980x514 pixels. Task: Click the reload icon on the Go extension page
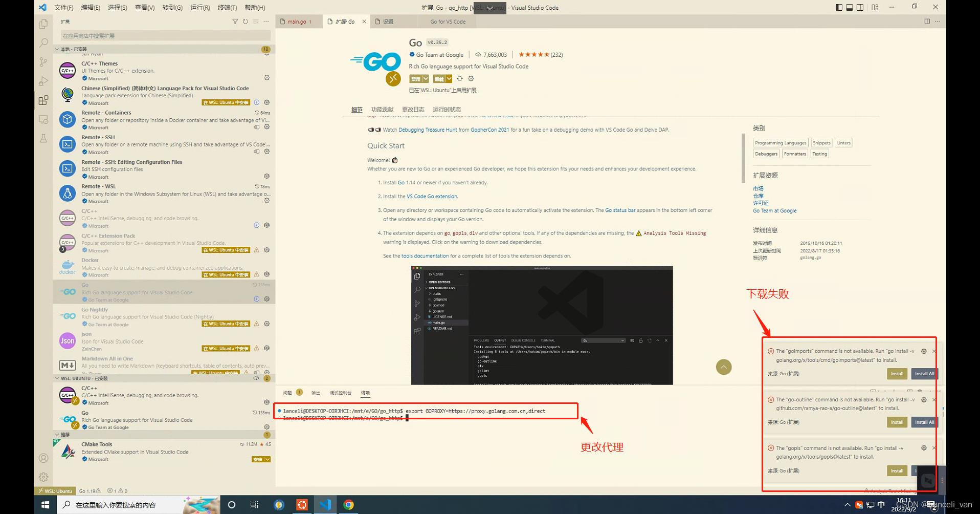tap(460, 78)
